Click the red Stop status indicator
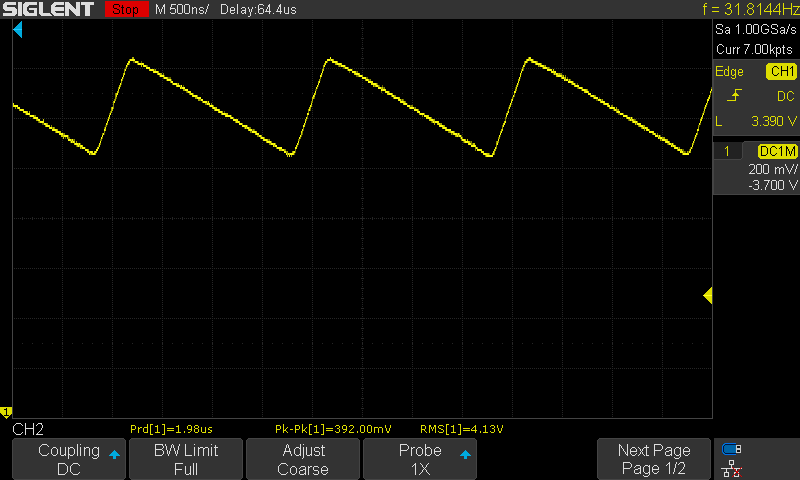Screen dimensions: 800x480 (x=126, y=9)
